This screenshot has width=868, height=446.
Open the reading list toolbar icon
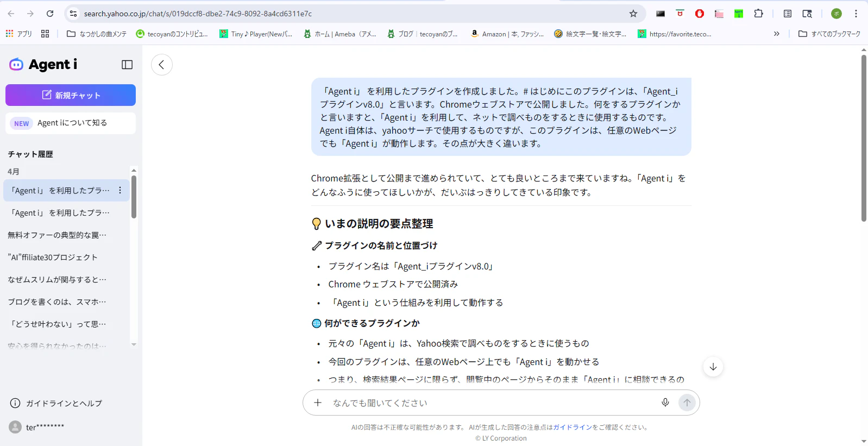[x=788, y=14]
